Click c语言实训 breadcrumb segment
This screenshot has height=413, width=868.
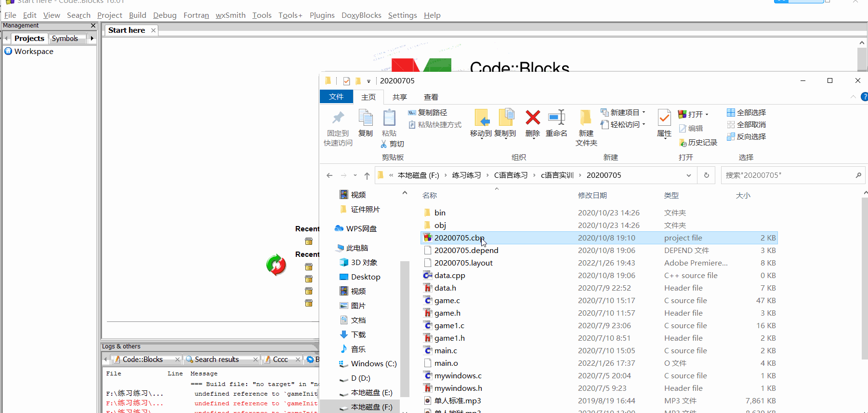coord(557,175)
